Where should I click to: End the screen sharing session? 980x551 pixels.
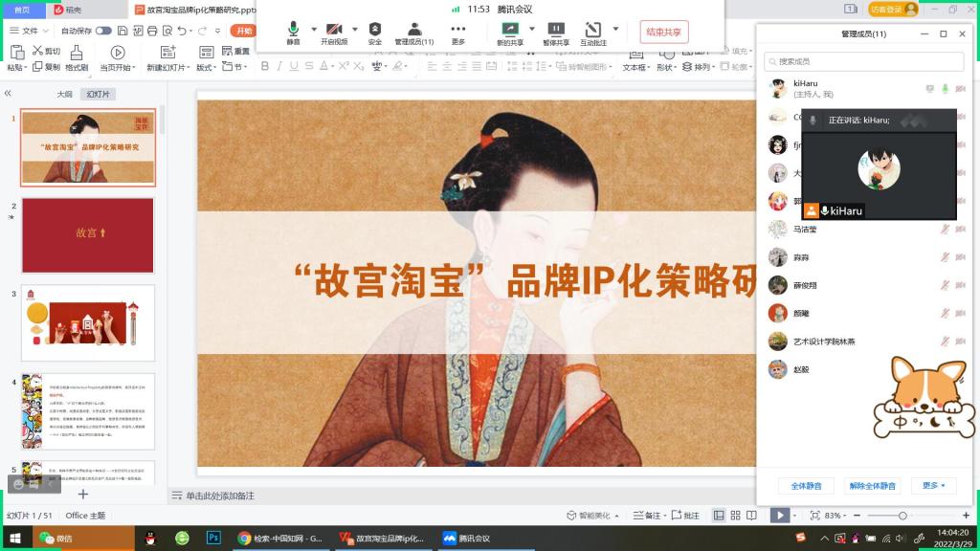(x=664, y=32)
